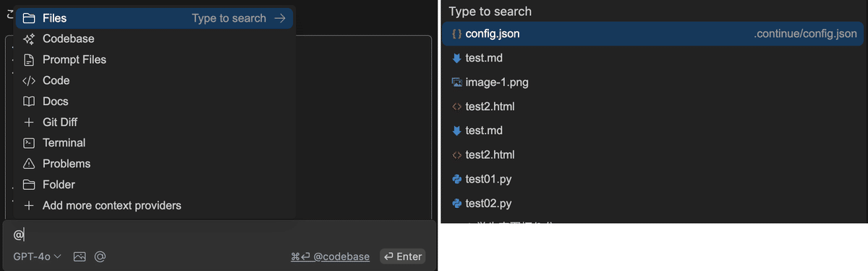Click the image attach icon beside GPT-4o

click(x=80, y=257)
